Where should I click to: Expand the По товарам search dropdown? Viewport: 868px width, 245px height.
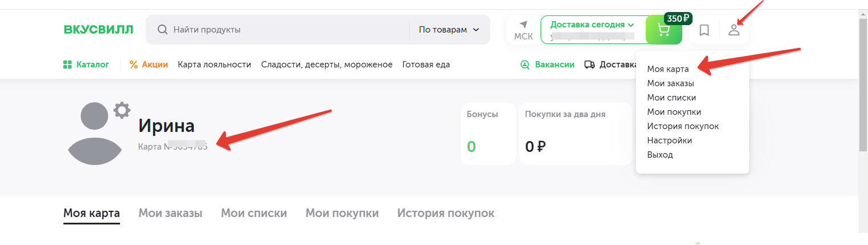coord(449,30)
